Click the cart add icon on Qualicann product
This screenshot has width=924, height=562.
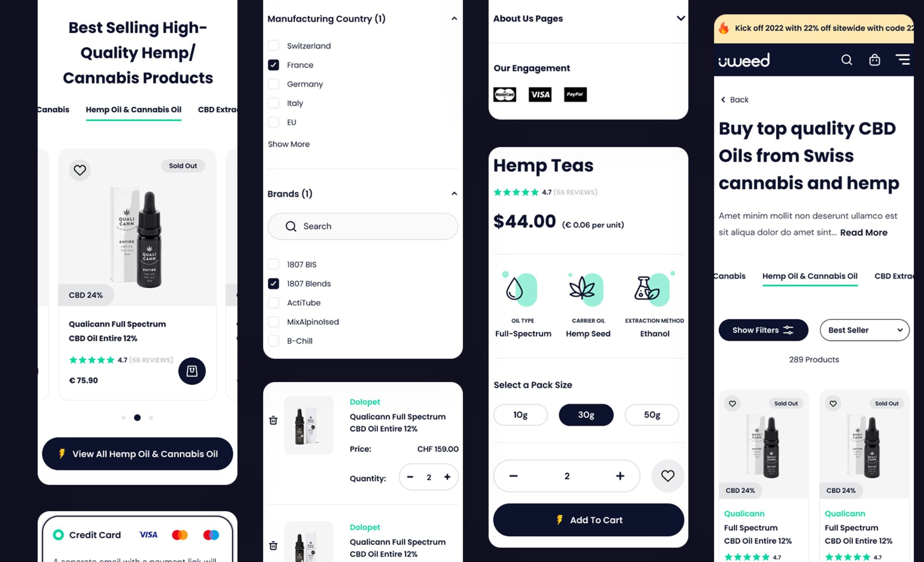pyautogui.click(x=191, y=371)
